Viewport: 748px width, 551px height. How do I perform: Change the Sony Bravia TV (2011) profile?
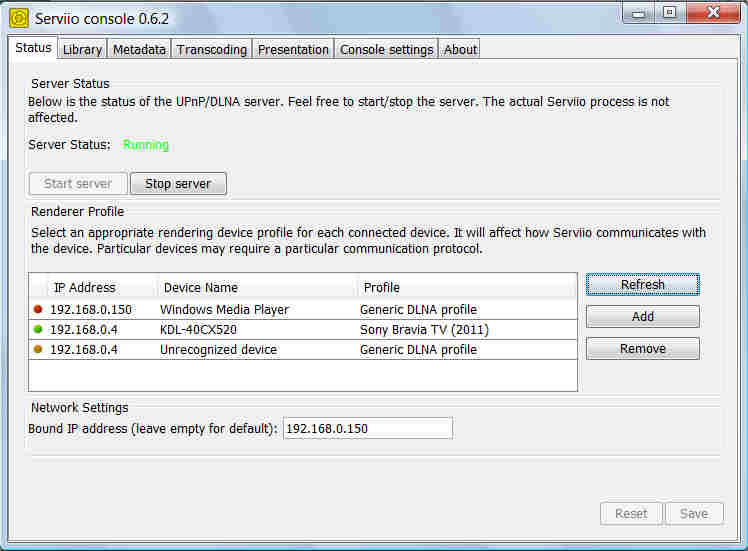pos(466,329)
